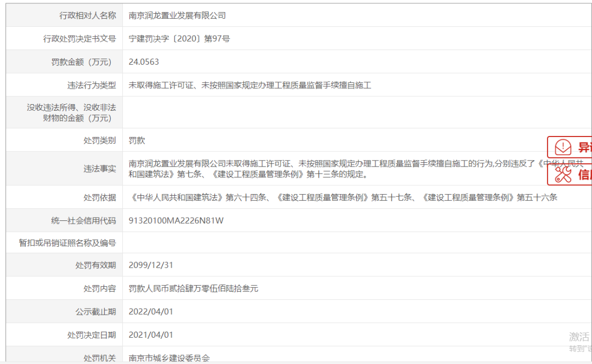The image size is (592, 364).
Task: Select the fine amount 24.0563
Action: click(144, 62)
